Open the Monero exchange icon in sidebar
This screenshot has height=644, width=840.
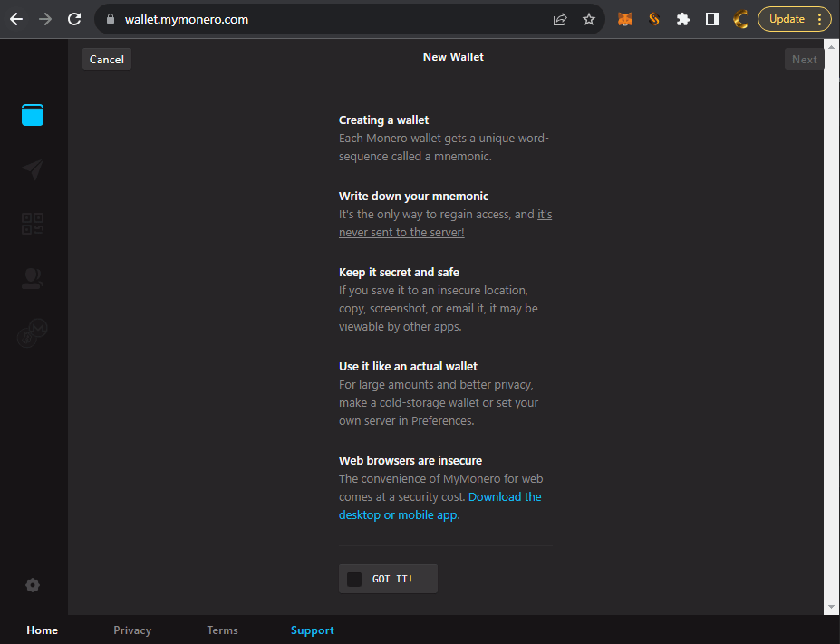tap(33, 332)
